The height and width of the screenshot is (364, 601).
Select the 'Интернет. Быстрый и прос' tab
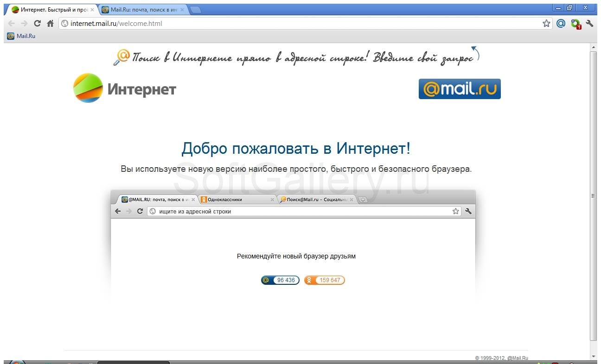[x=52, y=10]
